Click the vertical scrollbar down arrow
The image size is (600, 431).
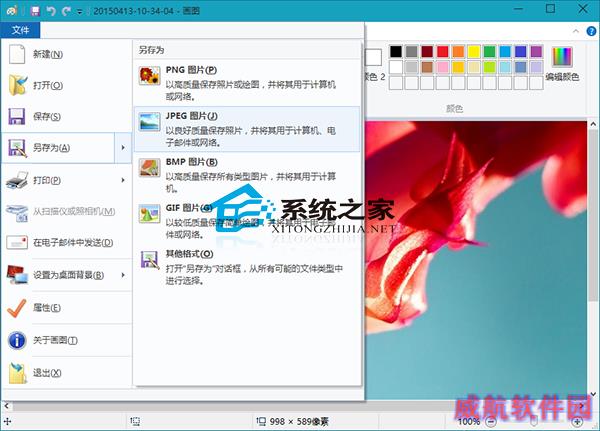pyautogui.click(x=593, y=394)
